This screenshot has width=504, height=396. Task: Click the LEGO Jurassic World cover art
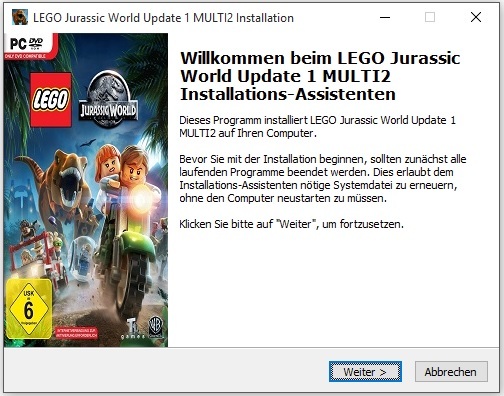click(86, 190)
